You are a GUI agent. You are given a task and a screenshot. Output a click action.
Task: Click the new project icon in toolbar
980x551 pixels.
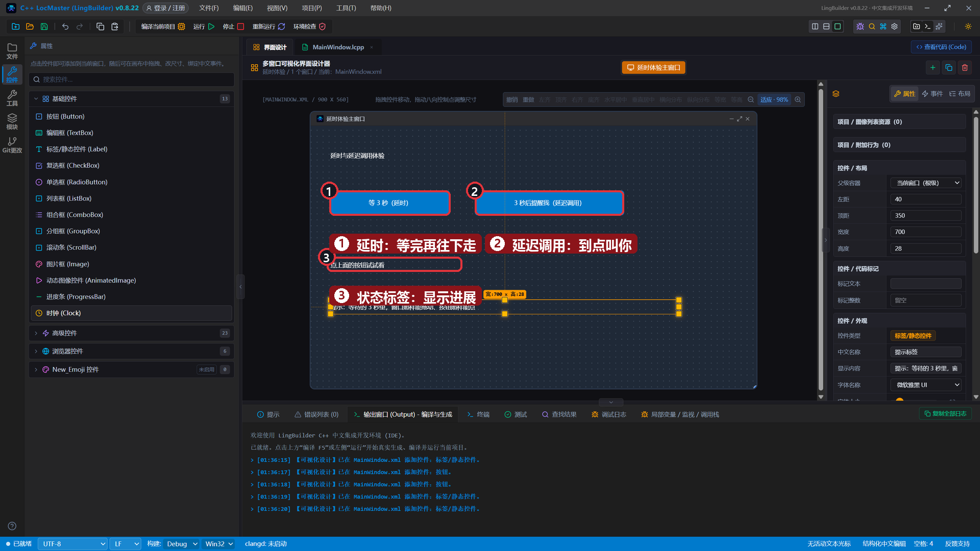click(15, 27)
